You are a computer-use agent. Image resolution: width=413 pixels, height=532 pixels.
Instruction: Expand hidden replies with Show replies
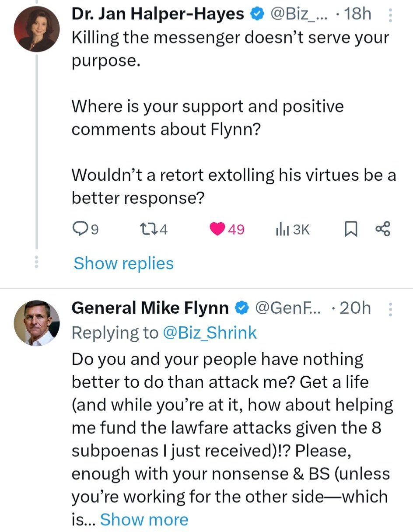123,263
